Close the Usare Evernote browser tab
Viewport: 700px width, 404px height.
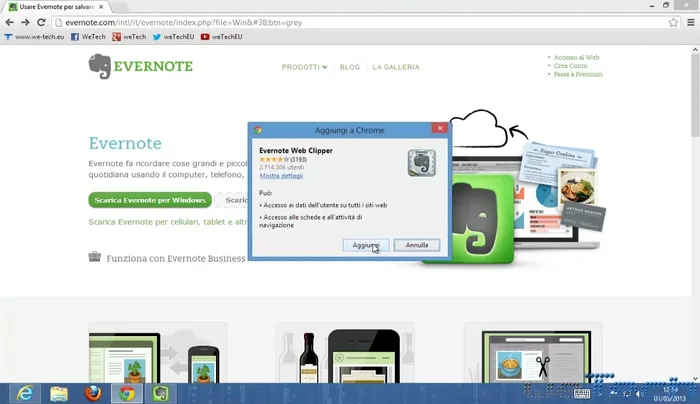click(x=101, y=7)
